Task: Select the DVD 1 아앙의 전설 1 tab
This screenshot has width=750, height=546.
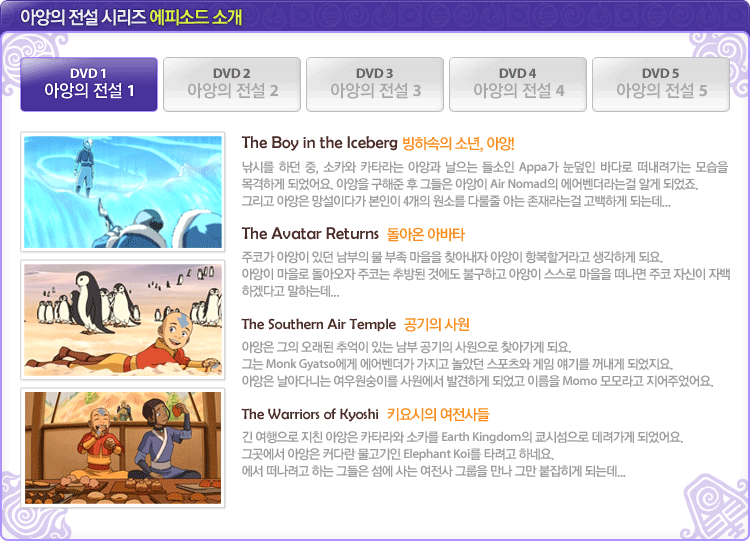Action: 89,84
